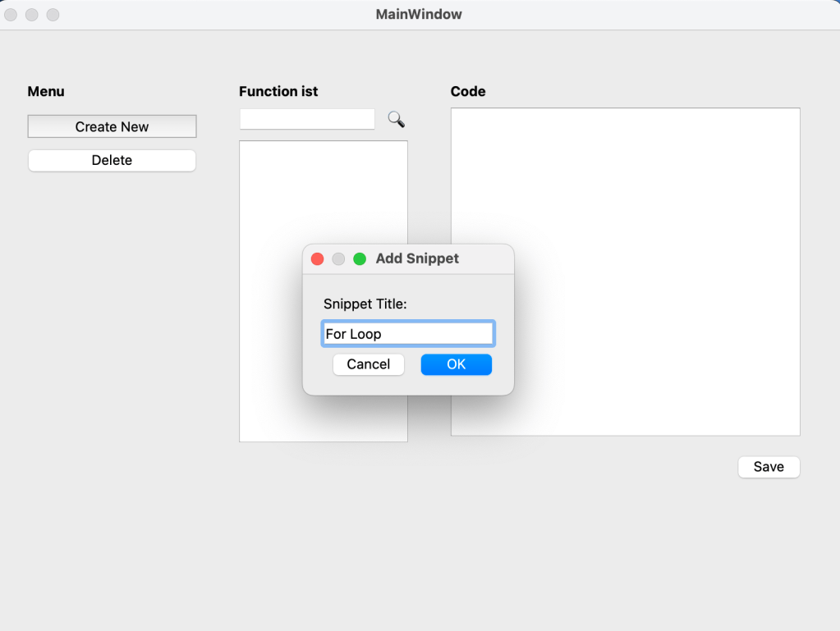This screenshot has height=631, width=840.
Task: Click the MainWindow close button at top-left
Action: click(x=11, y=15)
